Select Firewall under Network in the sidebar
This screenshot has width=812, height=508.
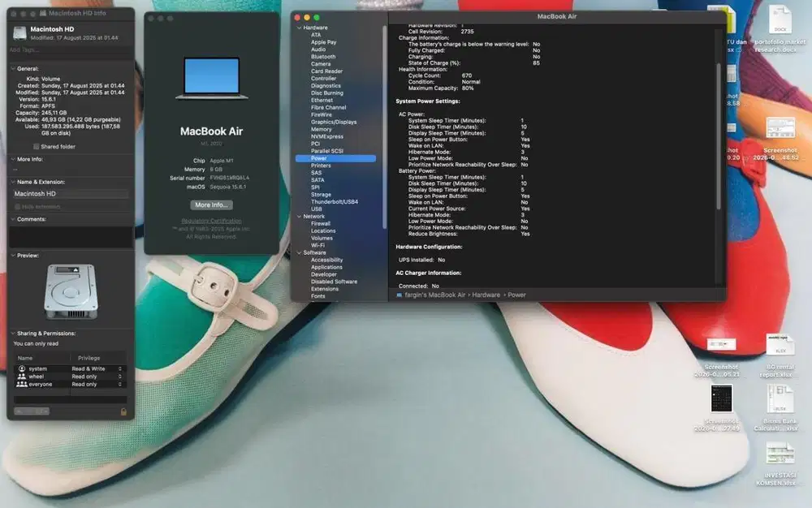[x=321, y=223]
